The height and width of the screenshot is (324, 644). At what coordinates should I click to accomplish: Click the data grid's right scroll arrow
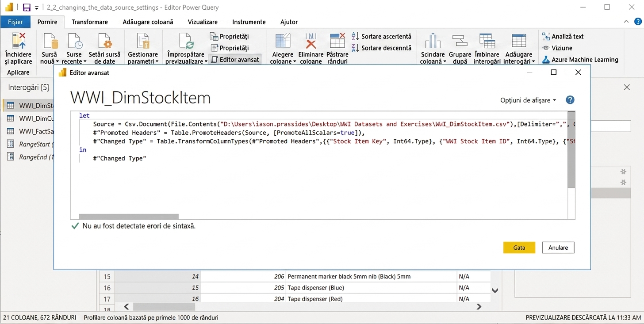point(479,306)
